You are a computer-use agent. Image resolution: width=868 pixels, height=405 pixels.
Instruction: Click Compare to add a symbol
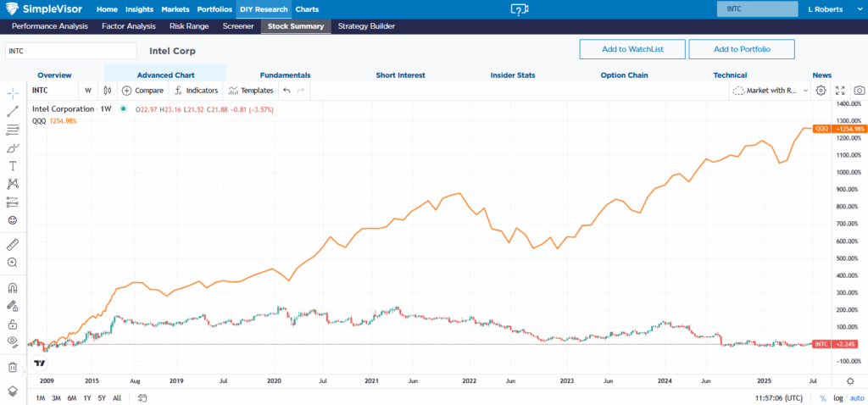tap(142, 90)
